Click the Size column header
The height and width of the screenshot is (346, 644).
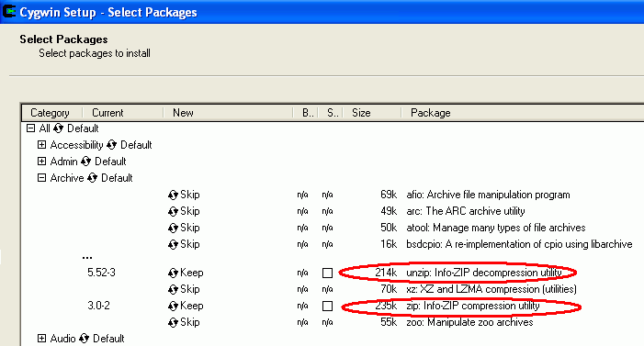[372, 113]
